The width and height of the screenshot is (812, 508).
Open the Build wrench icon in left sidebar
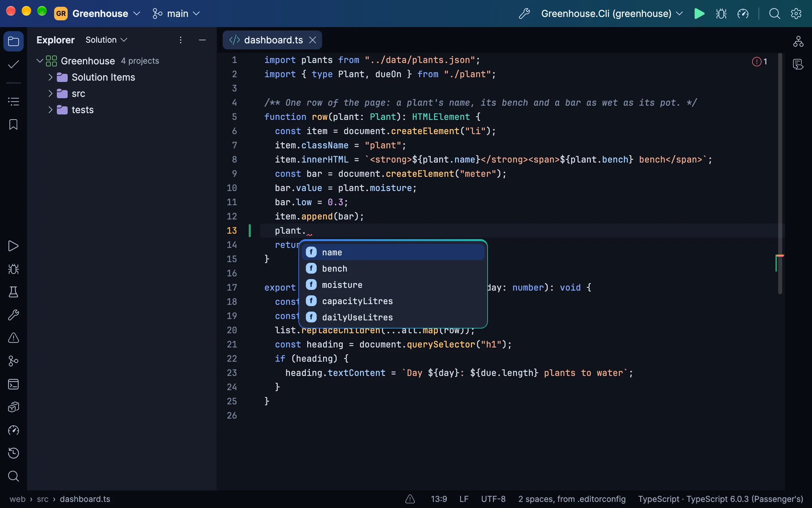pos(14,315)
